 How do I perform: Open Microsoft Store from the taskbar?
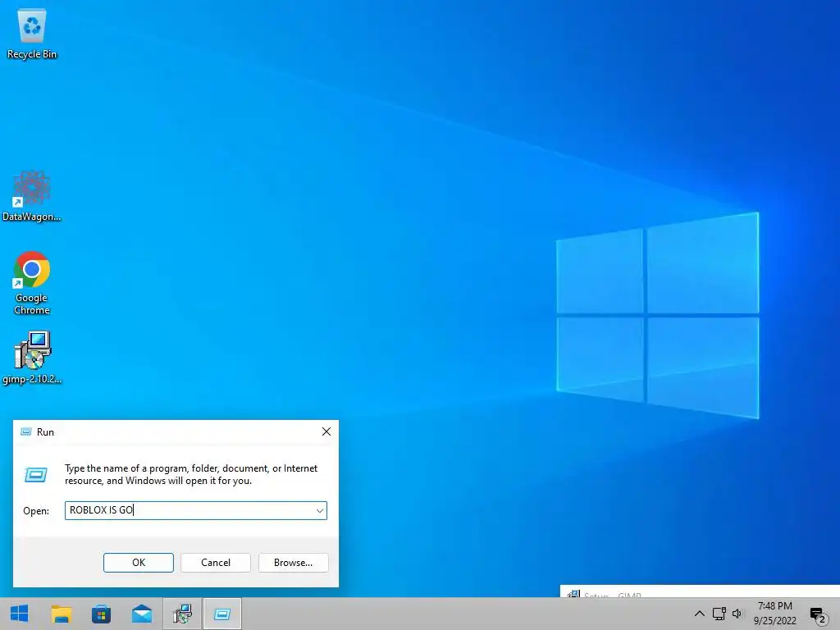tap(101, 614)
